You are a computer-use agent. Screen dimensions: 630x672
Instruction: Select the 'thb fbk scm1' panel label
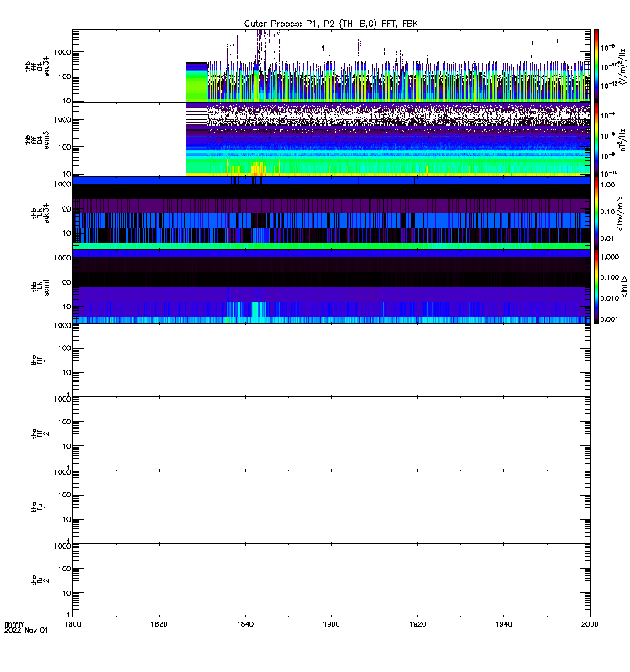coord(40,286)
